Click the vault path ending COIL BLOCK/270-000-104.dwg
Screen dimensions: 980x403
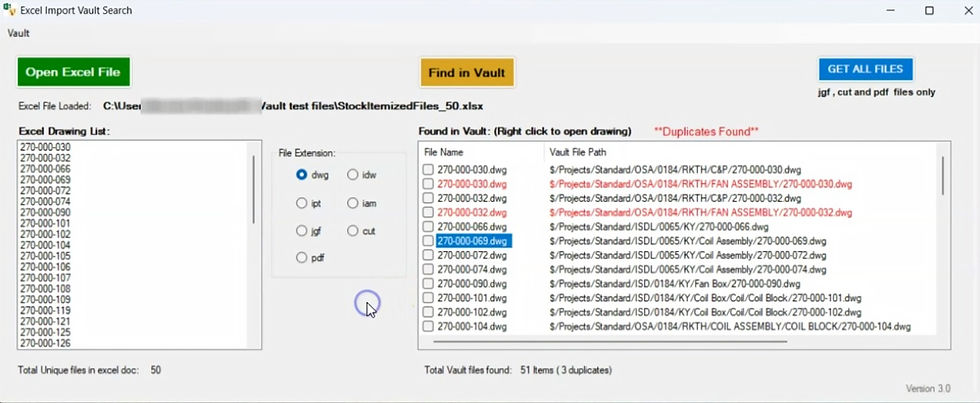(x=730, y=326)
